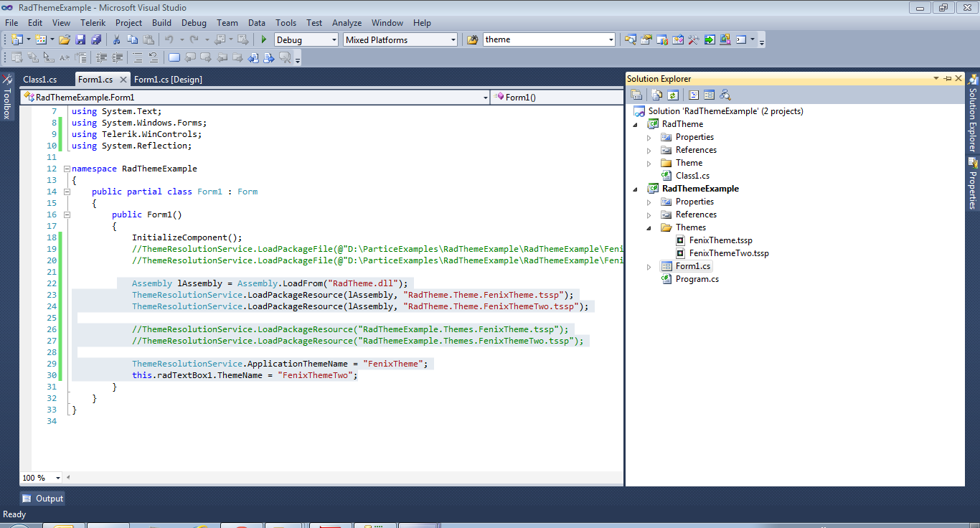Screen dimensions: 980x528
Task: Open the Toolbox icon in main toolbar
Action: [x=693, y=40]
